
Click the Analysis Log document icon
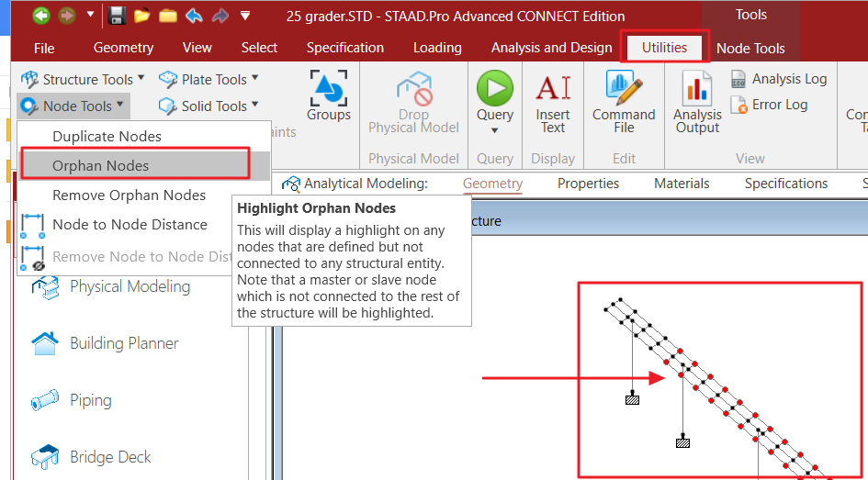(738, 79)
